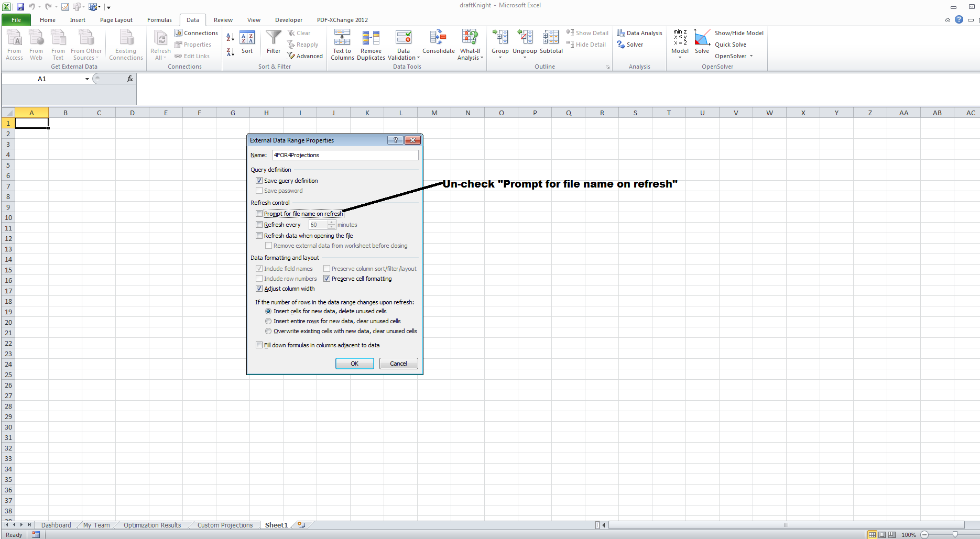Select Insert entire rows for new data

268,321
